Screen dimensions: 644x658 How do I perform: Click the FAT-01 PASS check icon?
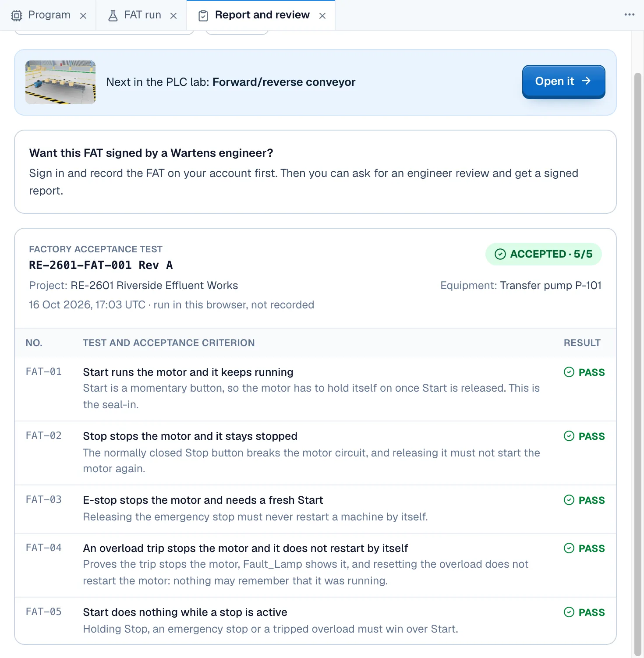(569, 372)
